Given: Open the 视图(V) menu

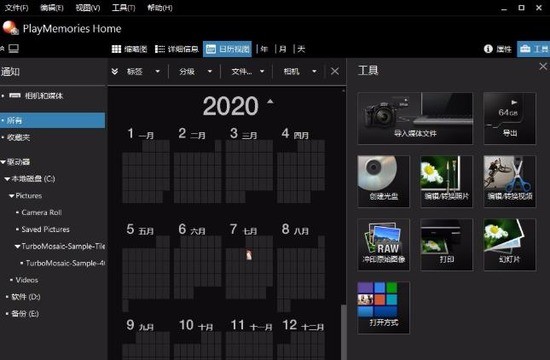Looking at the screenshot, I should pos(88,8).
